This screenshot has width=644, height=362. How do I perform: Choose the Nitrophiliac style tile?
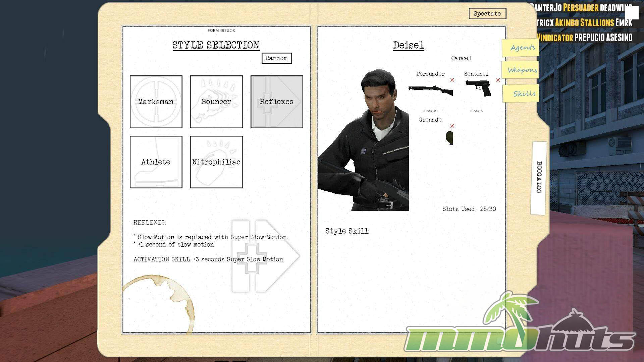pos(216,162)
